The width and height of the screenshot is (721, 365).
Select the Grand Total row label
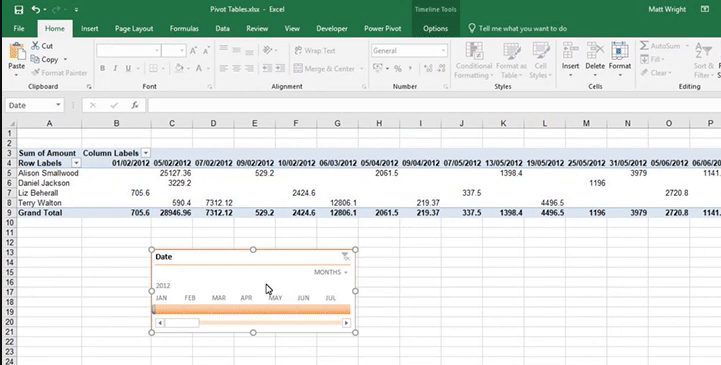[40, 213]
